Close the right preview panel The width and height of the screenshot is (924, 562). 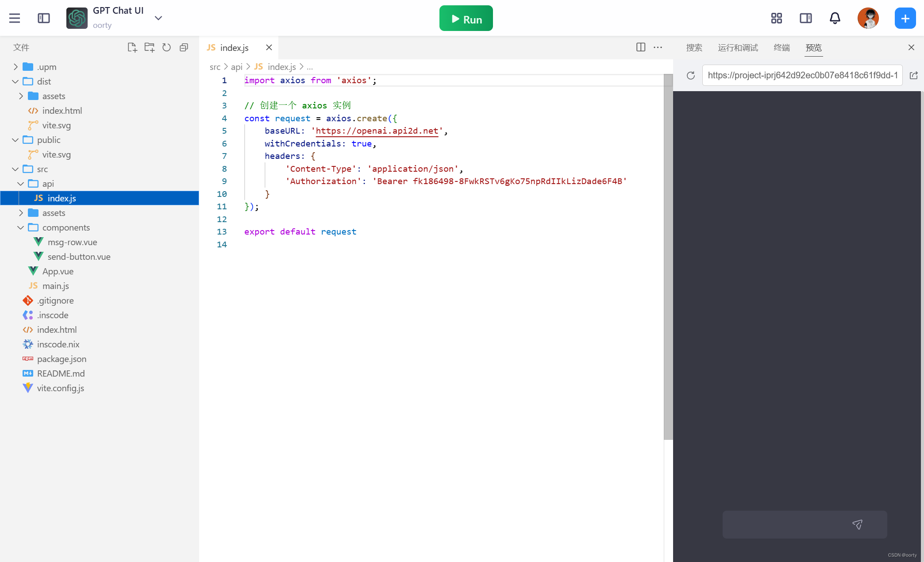pos(911,47)
